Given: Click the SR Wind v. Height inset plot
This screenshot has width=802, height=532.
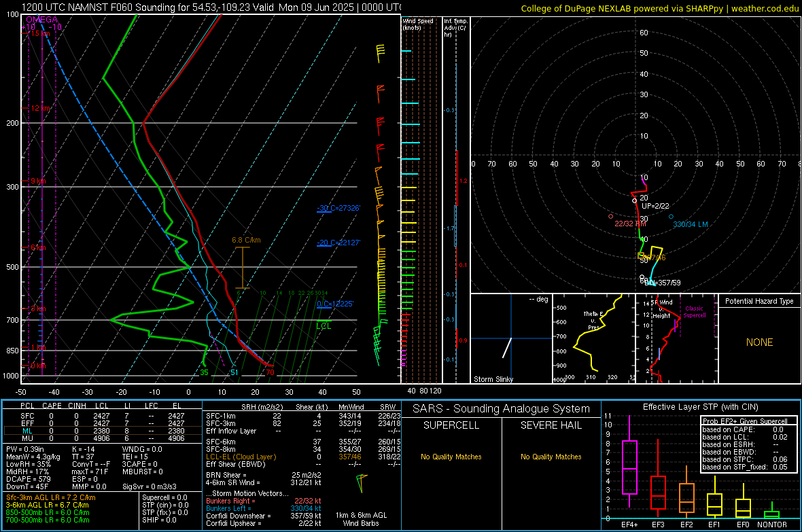Looking at the screenshot, I should [x=677, y=338].
